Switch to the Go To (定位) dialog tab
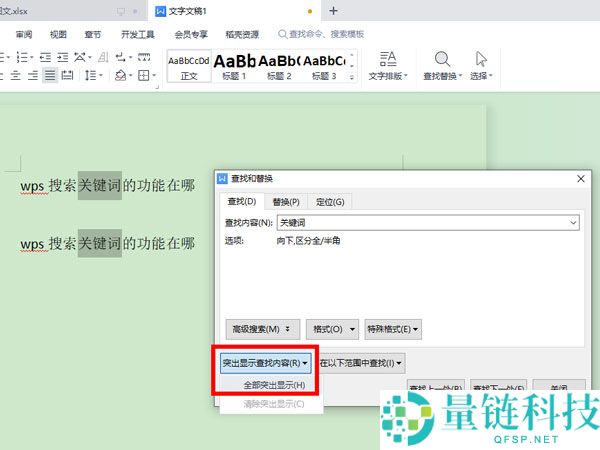 pos(330,202)
